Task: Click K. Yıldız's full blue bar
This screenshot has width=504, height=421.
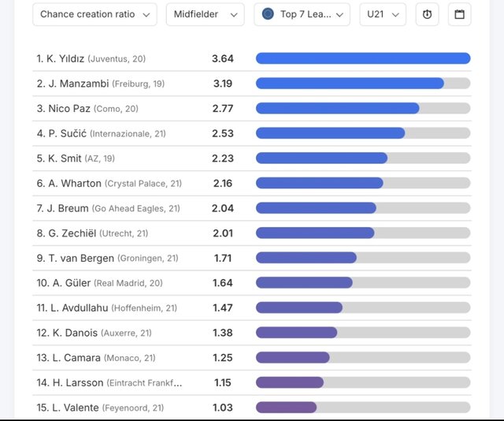Action: coord(363,58)
